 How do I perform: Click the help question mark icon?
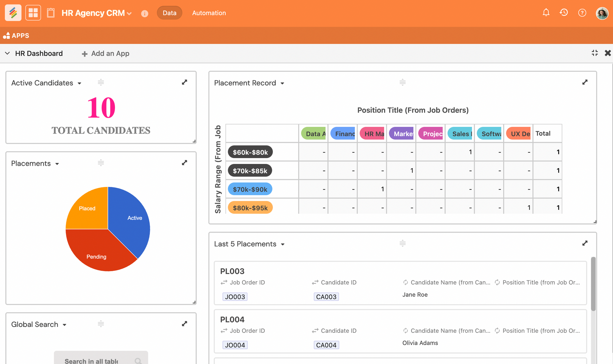coord(582,13)
